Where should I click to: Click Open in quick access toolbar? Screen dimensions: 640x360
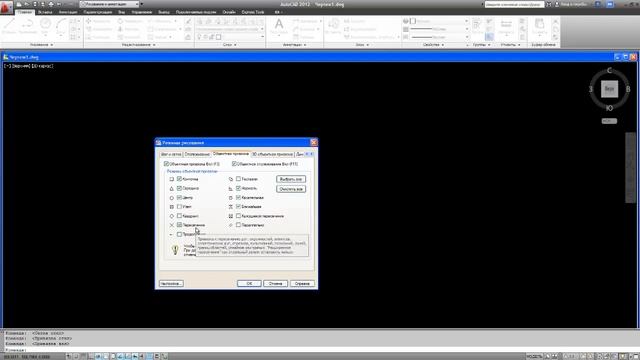click(x=27, y=4)
